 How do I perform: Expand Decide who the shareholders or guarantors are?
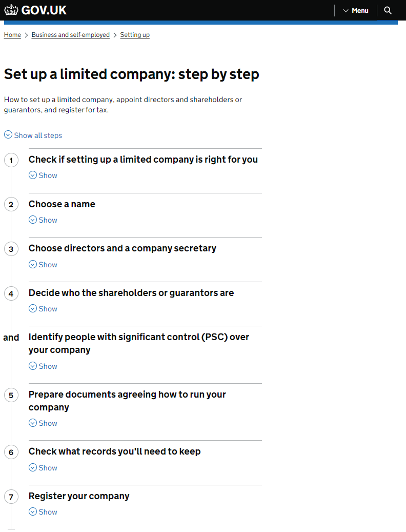coord(131,293)
